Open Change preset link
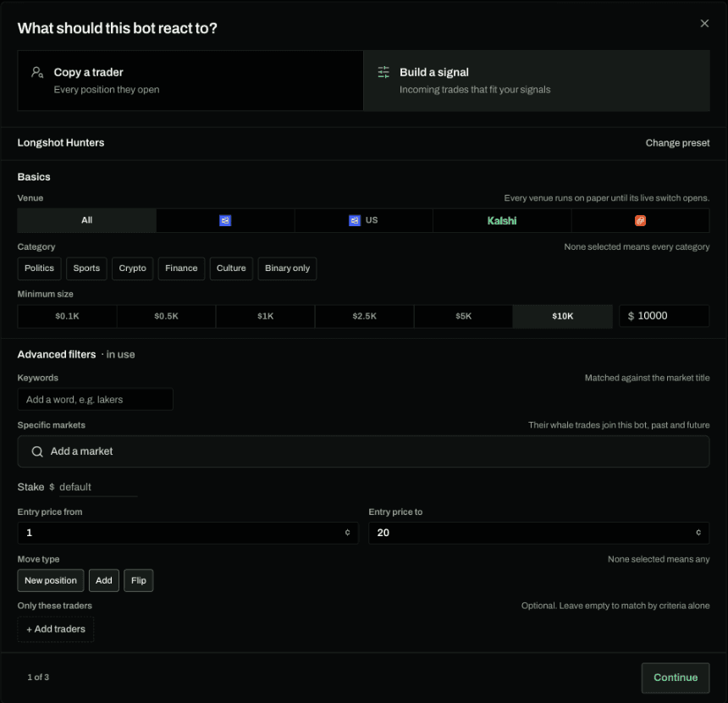Image resolution: width=728 pixels, height=703 pixels. click(677, 142)
